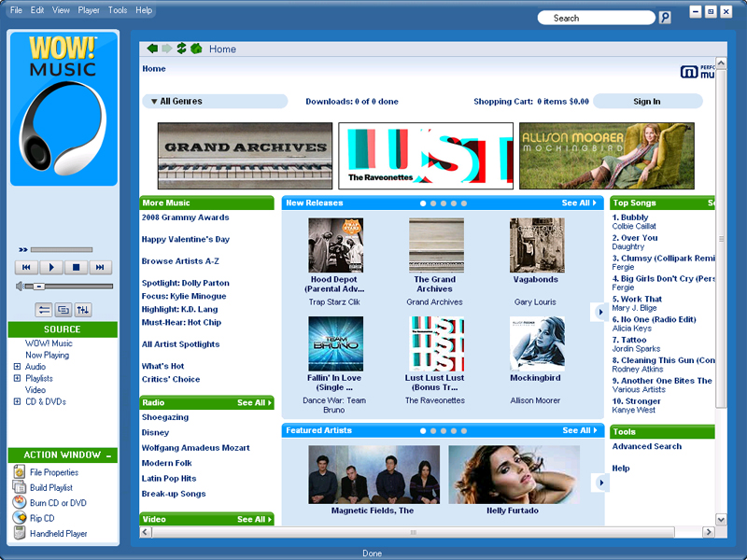Select fourth page dot in Featured Artists
Screen dimensions: 747x560
[454, 431]
